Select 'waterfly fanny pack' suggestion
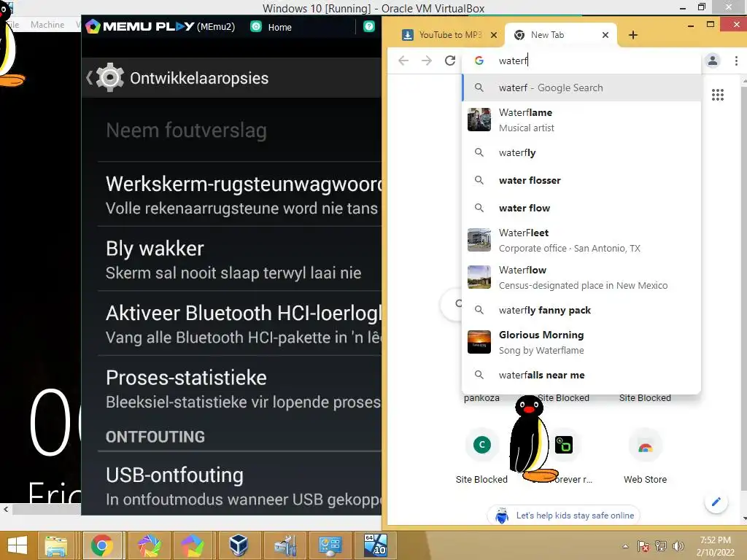 [581, 310]
